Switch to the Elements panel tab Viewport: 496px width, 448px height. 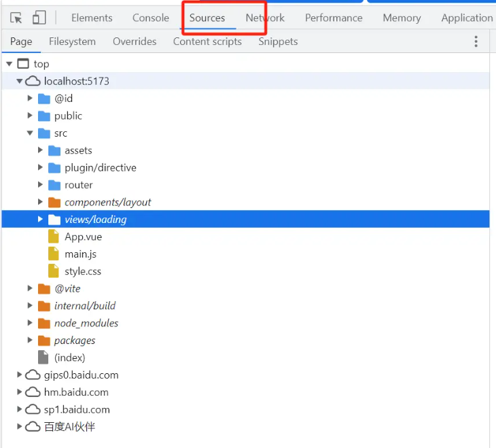coord(92,18)
